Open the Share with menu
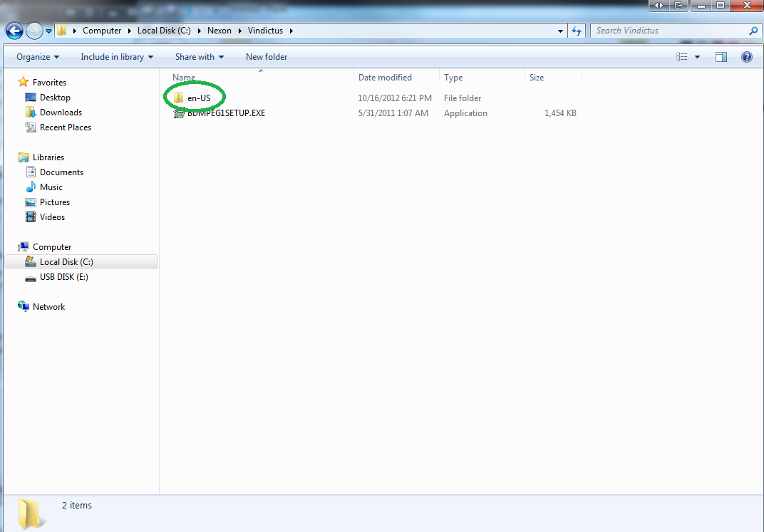The width and height of the screenshot is (764, 532). click(x=200, y=57)
